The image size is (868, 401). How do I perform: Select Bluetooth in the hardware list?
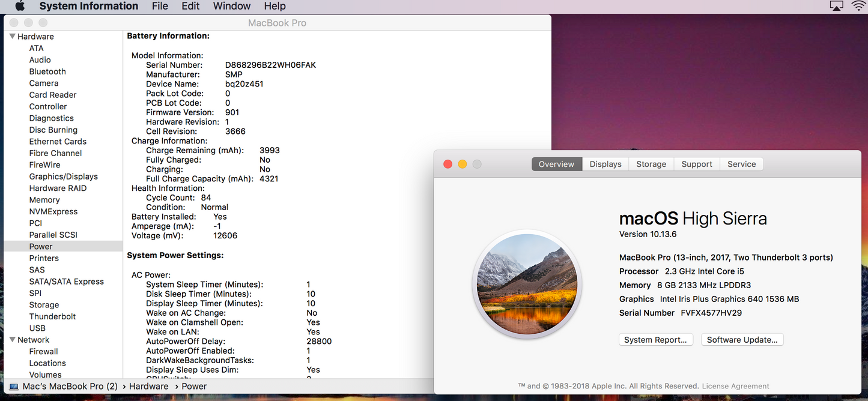click(47, 71)
